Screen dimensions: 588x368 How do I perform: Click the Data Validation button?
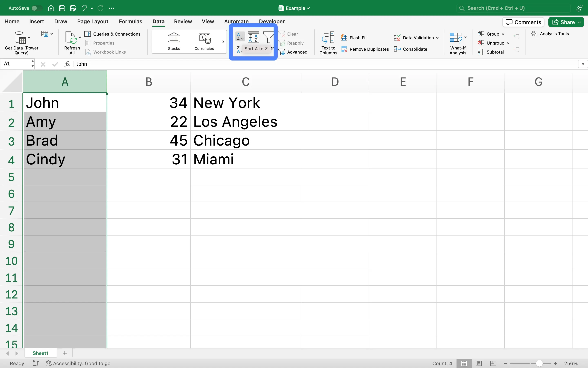(414, 38)
